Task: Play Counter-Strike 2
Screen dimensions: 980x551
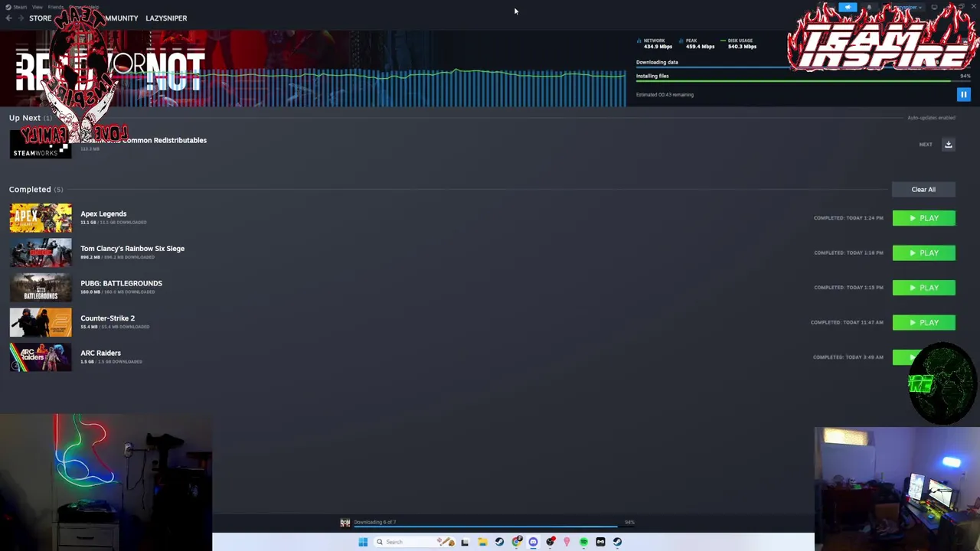Action: [x=923, y=323]
